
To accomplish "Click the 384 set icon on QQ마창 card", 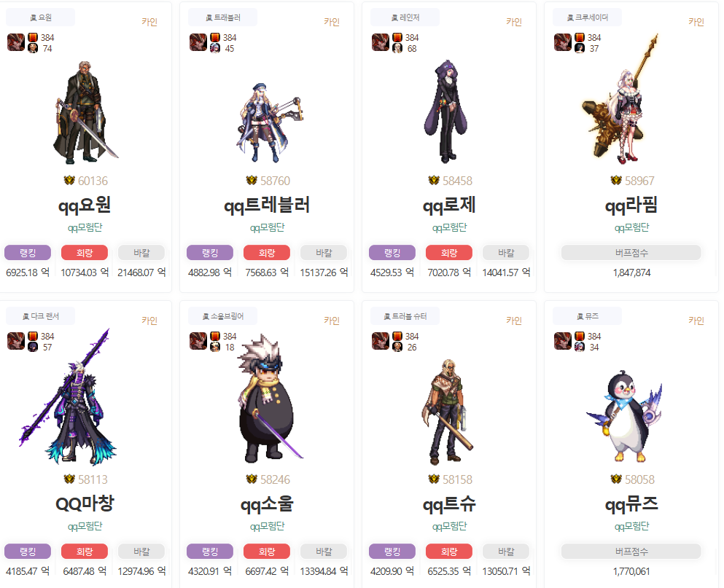I will [x=33, y=336].
